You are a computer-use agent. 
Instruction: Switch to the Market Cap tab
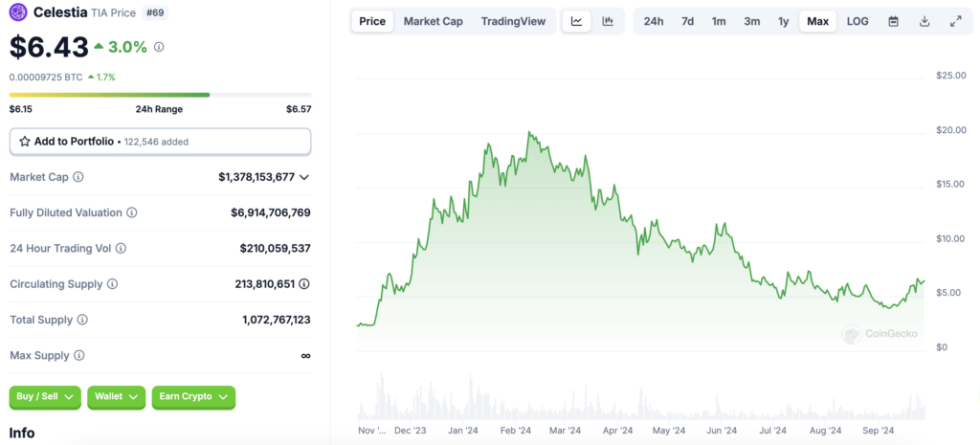tap(433, 21)
